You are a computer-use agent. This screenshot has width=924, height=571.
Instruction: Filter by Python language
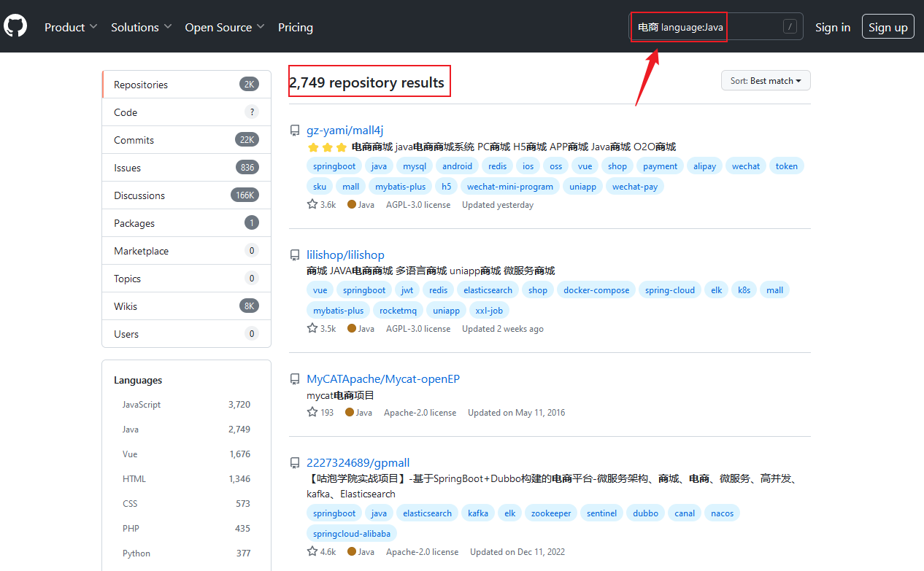click(186, 553)
